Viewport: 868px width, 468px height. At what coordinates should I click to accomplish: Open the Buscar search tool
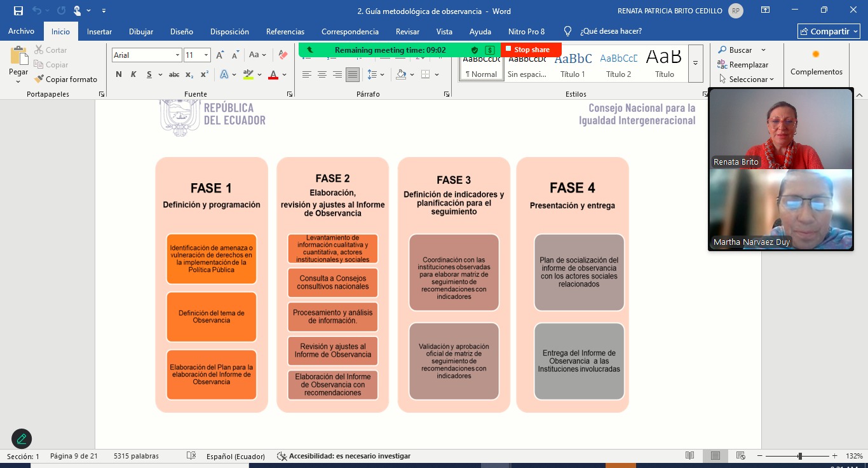(736, 50)
